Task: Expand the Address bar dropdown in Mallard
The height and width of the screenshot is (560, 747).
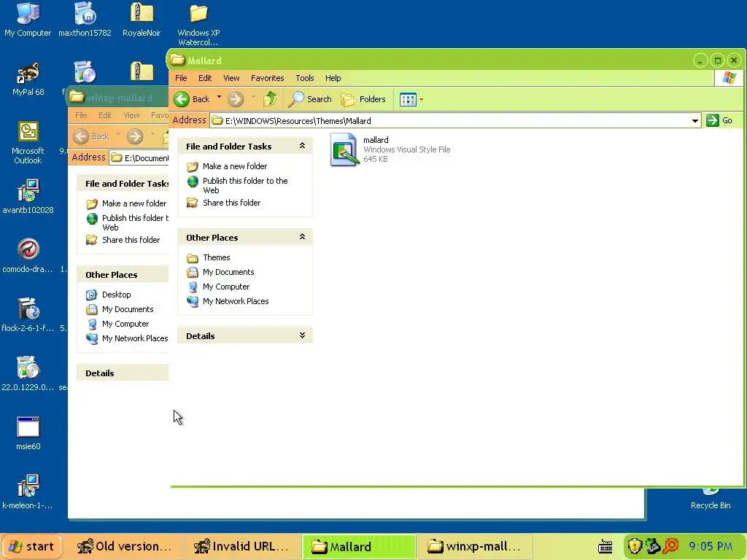Action: click(695, 121)
